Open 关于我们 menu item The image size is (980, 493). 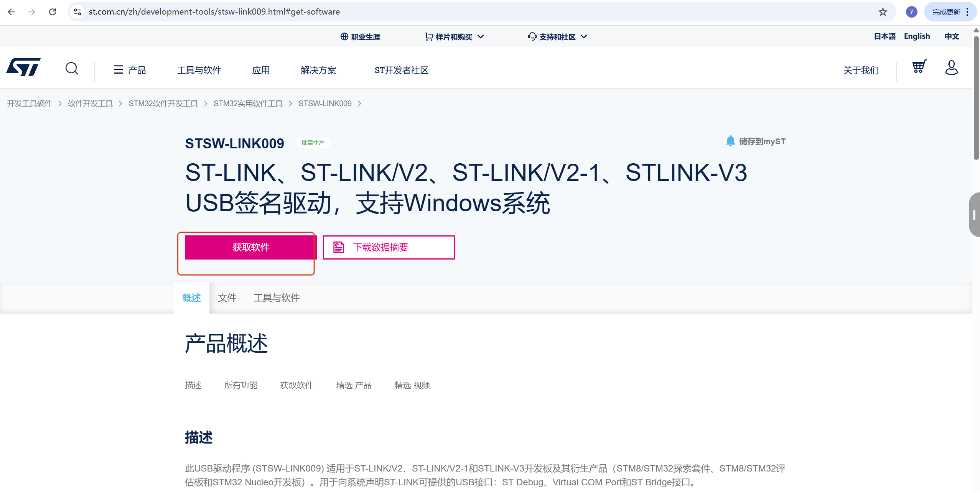point(861,70)
